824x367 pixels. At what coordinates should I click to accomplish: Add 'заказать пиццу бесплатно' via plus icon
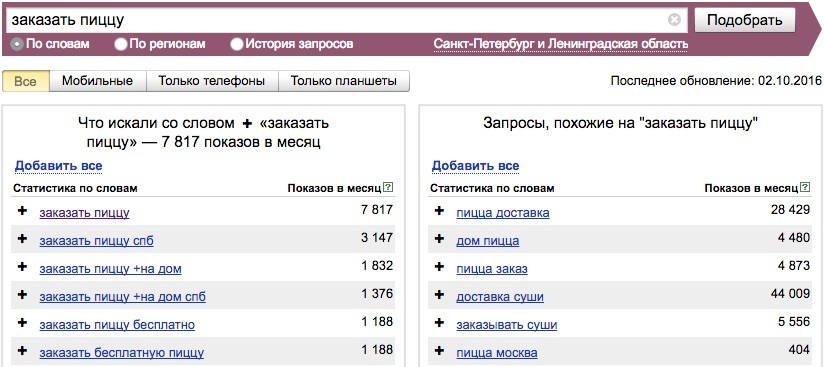click(22, 322)
